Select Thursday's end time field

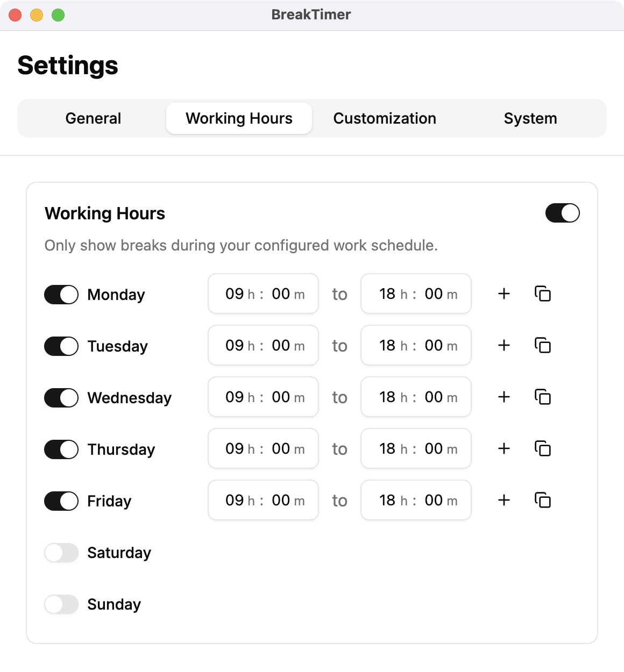click(x=416, y=448)
